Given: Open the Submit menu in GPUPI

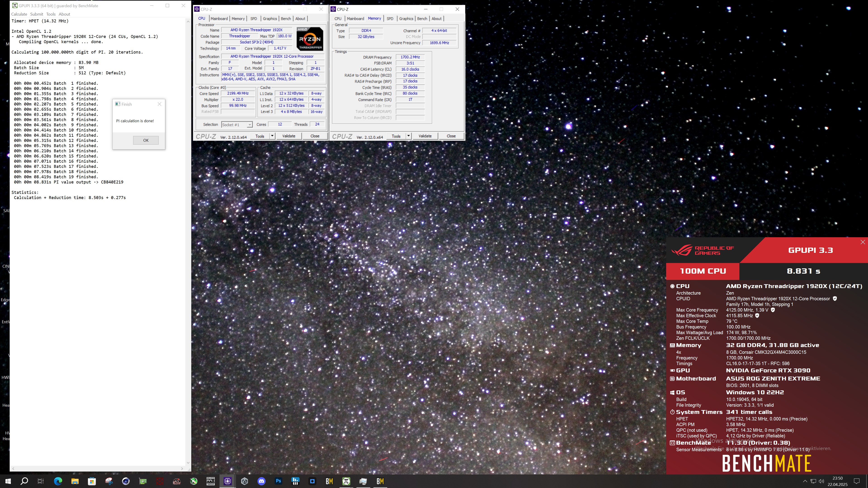Looking at the screenshot, I should [x=36, y=14].
